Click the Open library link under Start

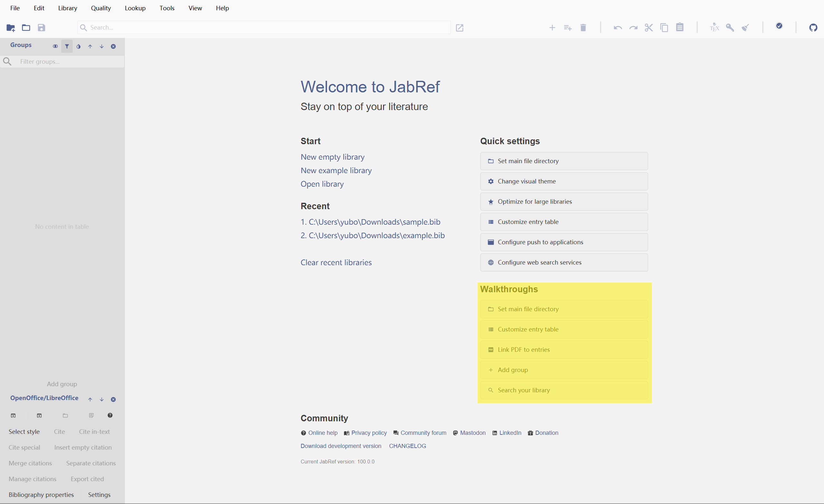pyautogui.click(x=322, y=184)
